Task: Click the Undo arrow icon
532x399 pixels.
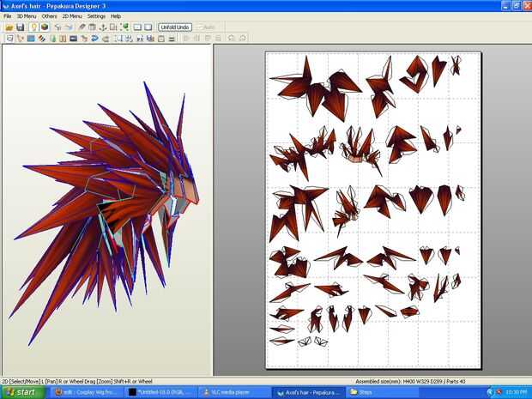Action: click(x=58, y=27)
